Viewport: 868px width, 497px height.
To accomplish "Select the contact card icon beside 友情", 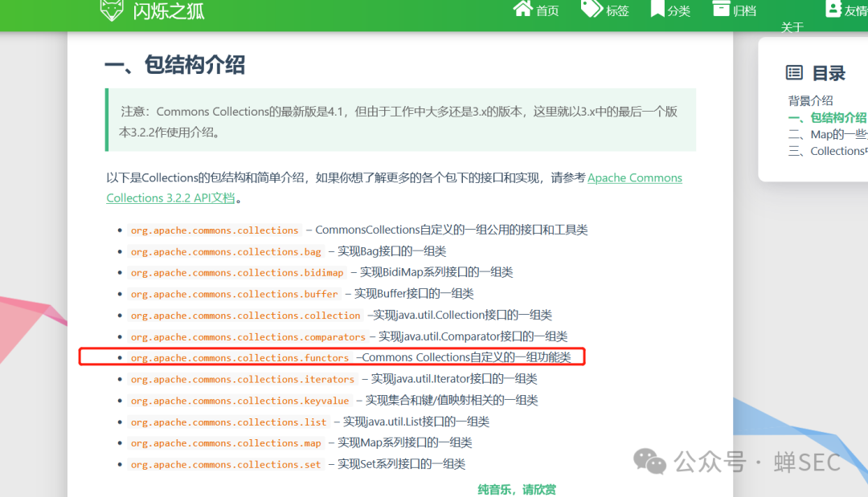I will point(833,10).
